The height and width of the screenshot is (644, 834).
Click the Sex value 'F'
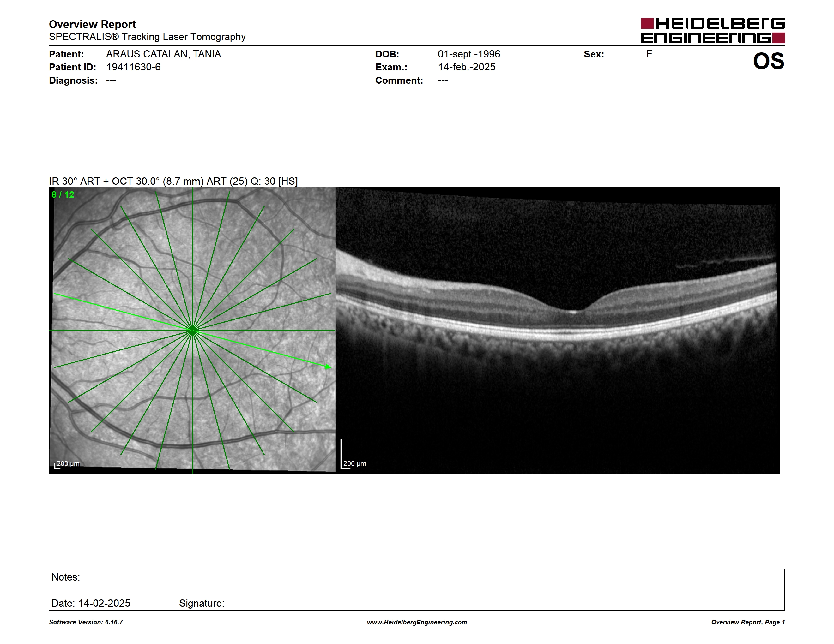649,54
